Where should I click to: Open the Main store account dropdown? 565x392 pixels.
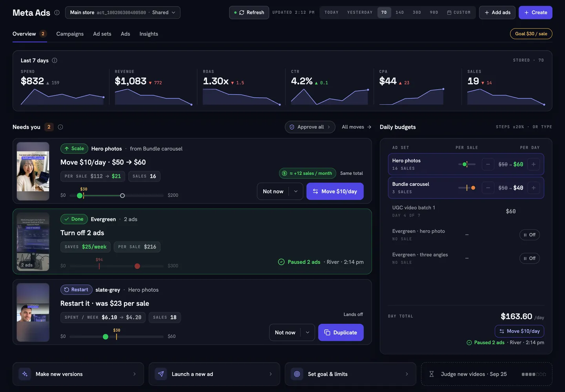pos(123,13)
